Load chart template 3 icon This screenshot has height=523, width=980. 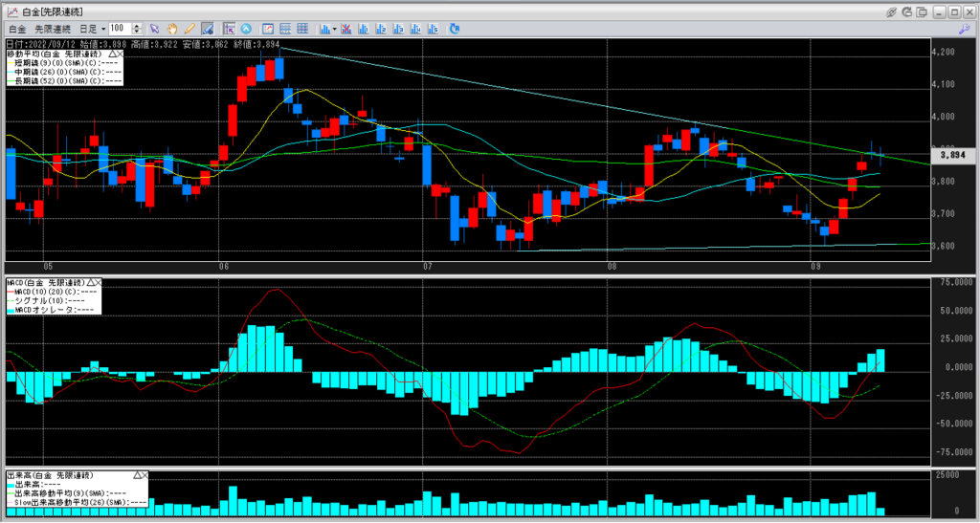[x=397, y=29]
